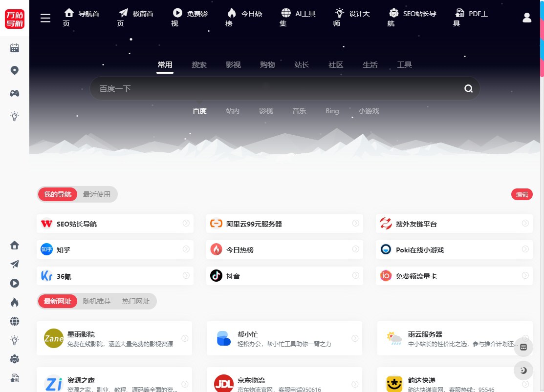Click the home icon in lower sidebar
This screenshot has height=392, width=544.
coord(15,246)
